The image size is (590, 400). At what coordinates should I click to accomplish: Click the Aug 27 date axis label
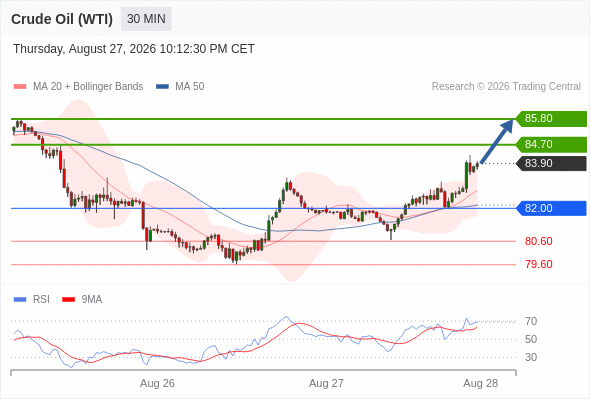click(326, 383)
